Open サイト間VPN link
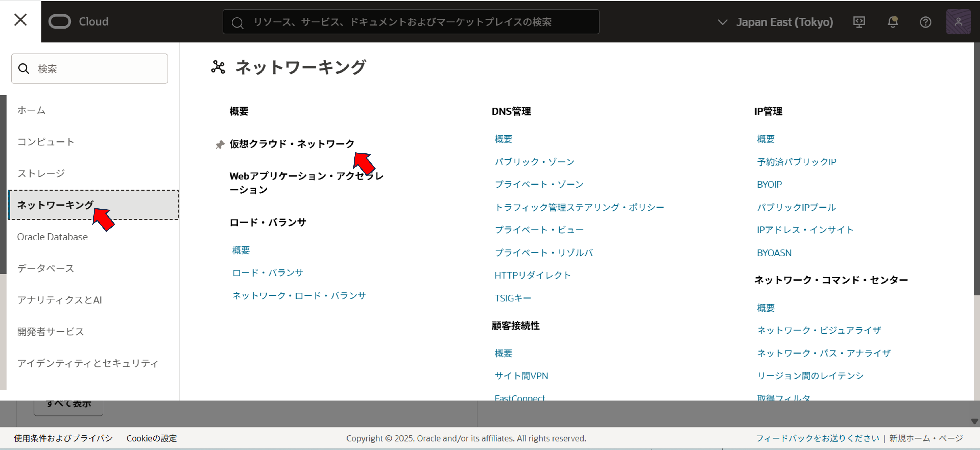Viewport: 980px width, 450px height. pyautogui.click(x=521, y=376)
